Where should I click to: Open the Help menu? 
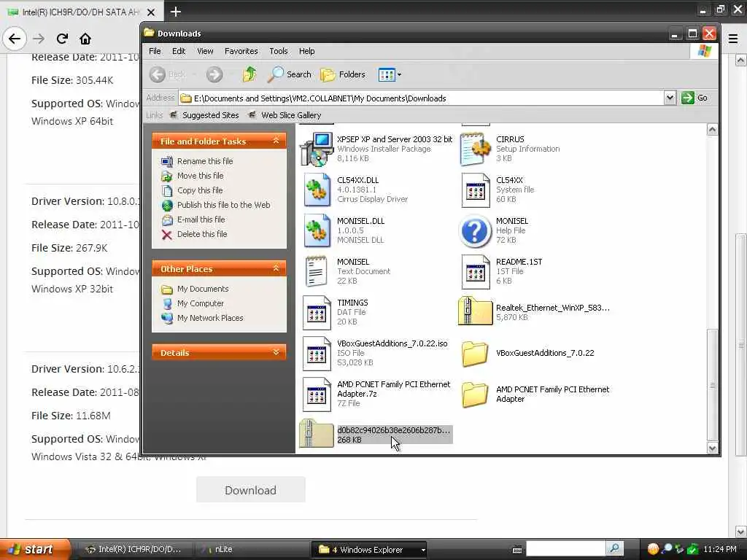307,51
